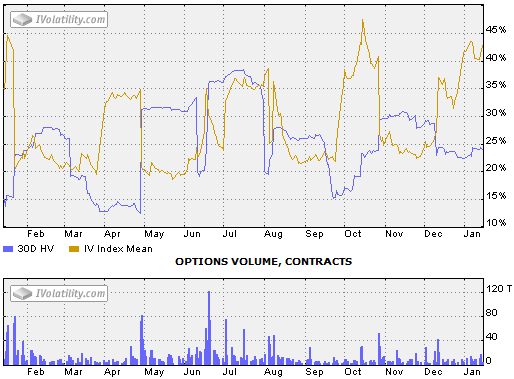Viewport: 514px width, 379px height.
Task: Click Jan label under the volatility chart
Action: click(472, 234)
